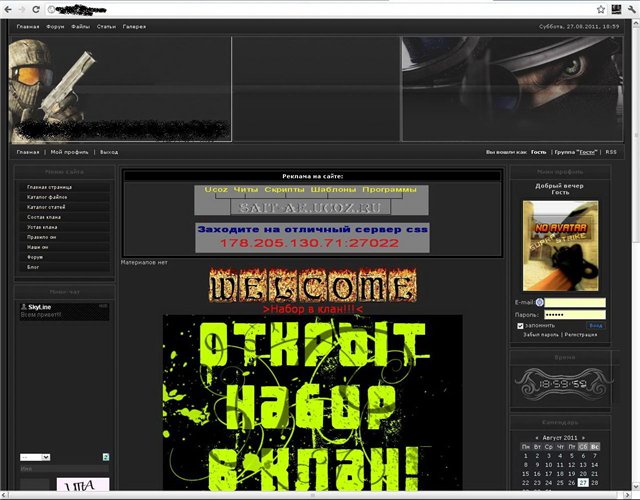Open the mini-chat dropdown selector
The height and width of the screenshot is (500, 640).
35,457
